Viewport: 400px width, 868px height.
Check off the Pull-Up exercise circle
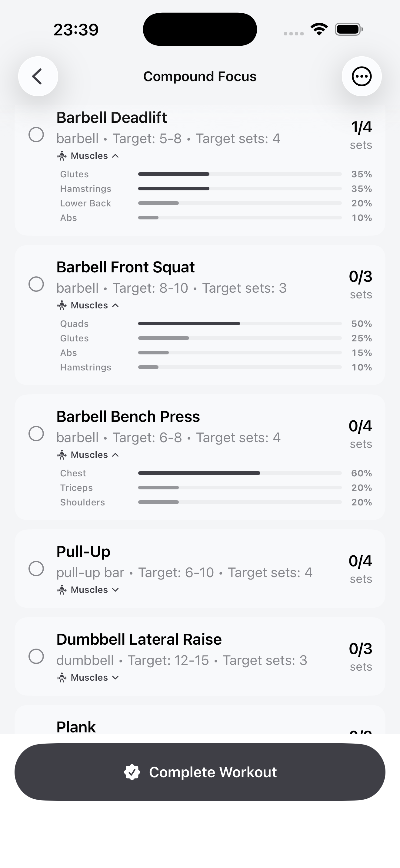36,568
